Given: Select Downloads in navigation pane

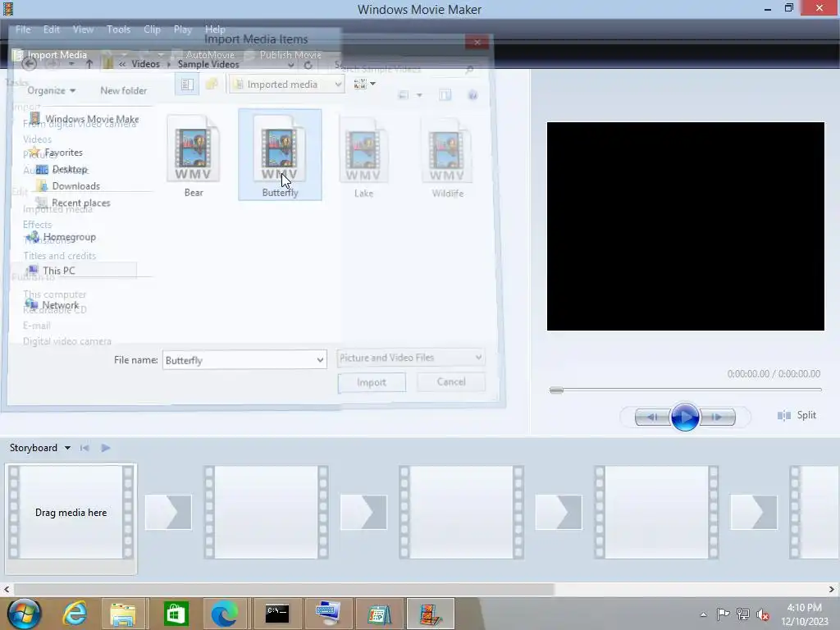Looking at the screenshot, I should click(75, 186).
